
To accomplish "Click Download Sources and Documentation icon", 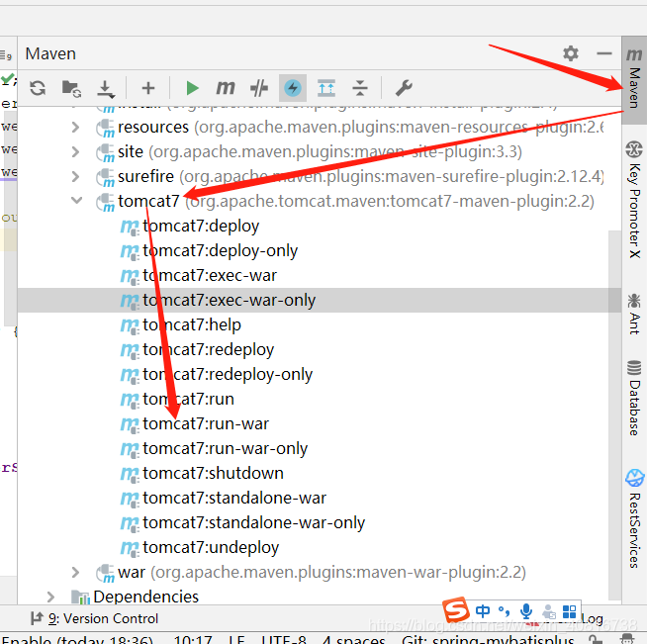I will (x=106, y=88).
